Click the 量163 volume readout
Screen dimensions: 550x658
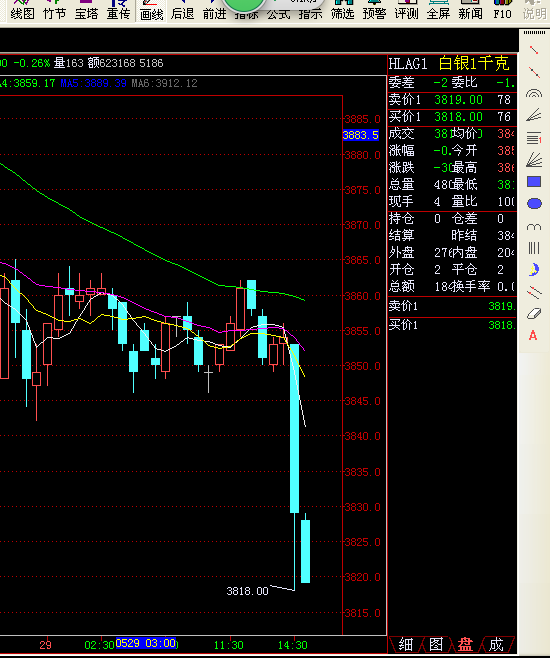(x=68, y=63)
